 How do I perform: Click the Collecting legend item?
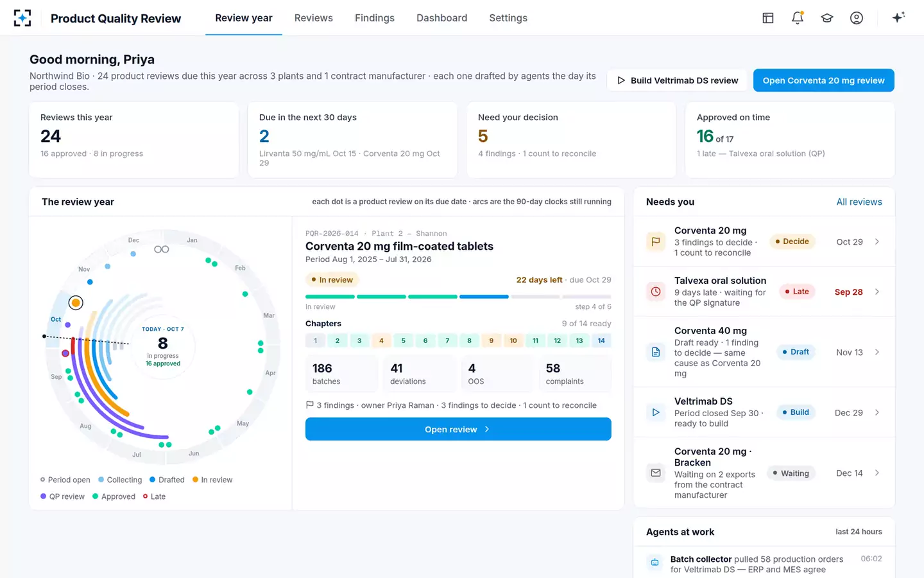click(120, 480)
